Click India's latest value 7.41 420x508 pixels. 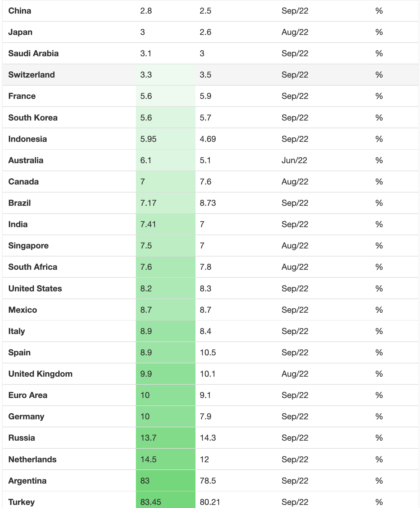(x=148, y=224)
